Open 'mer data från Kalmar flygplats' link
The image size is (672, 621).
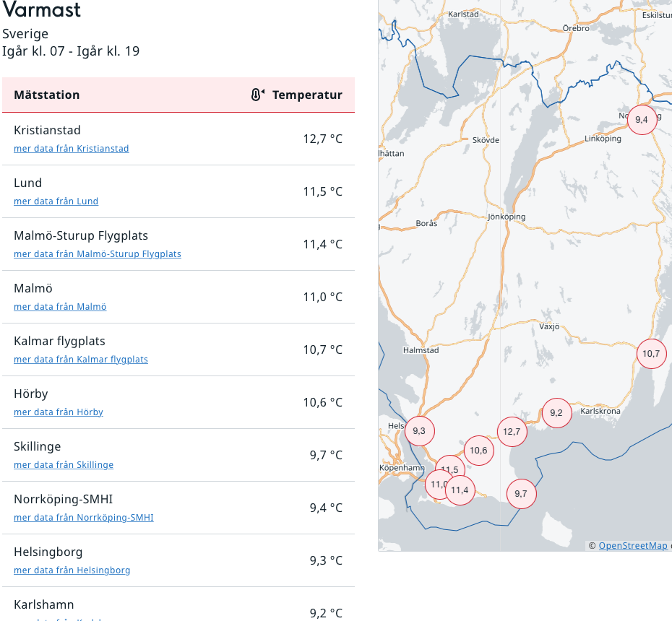pos(81,360)
